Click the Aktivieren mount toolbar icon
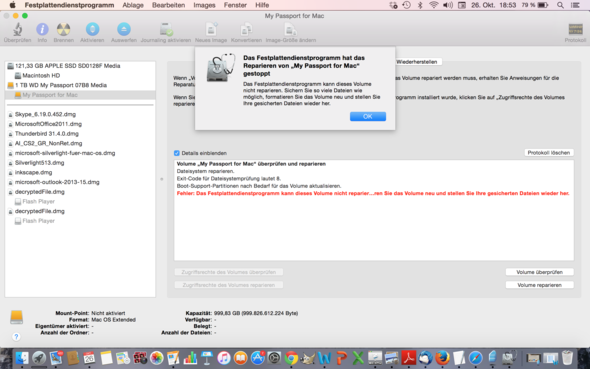 tap(92, 29)
